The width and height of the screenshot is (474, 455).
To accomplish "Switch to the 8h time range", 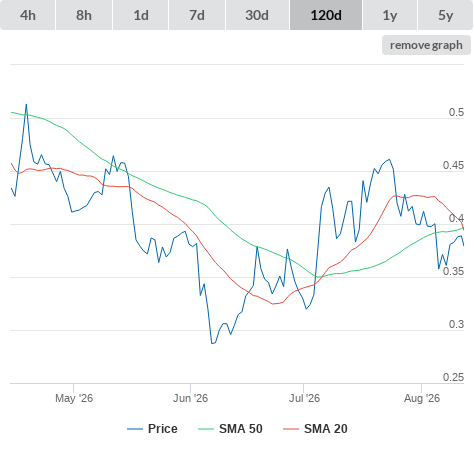I will (x=84, y=15).
